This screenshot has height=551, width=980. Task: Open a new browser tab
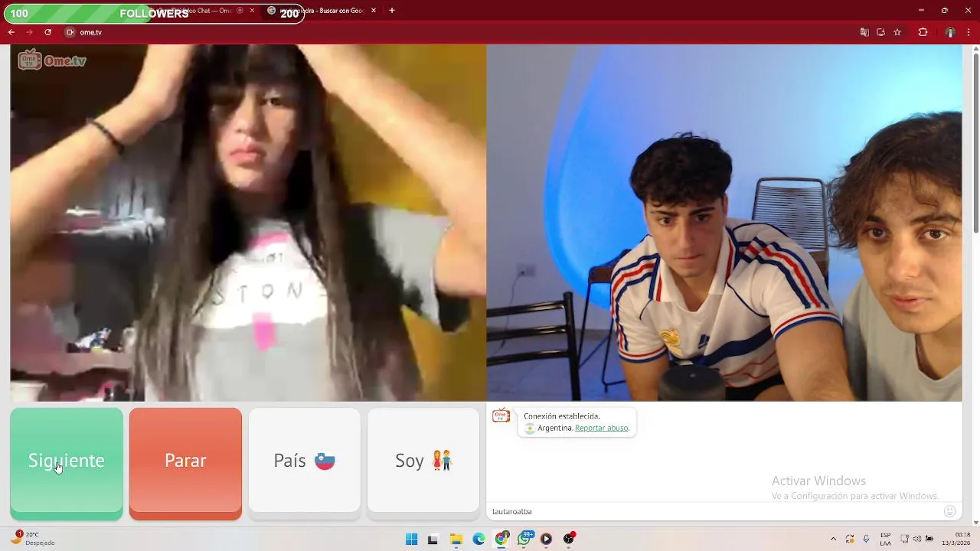click(x=392, y=11)
